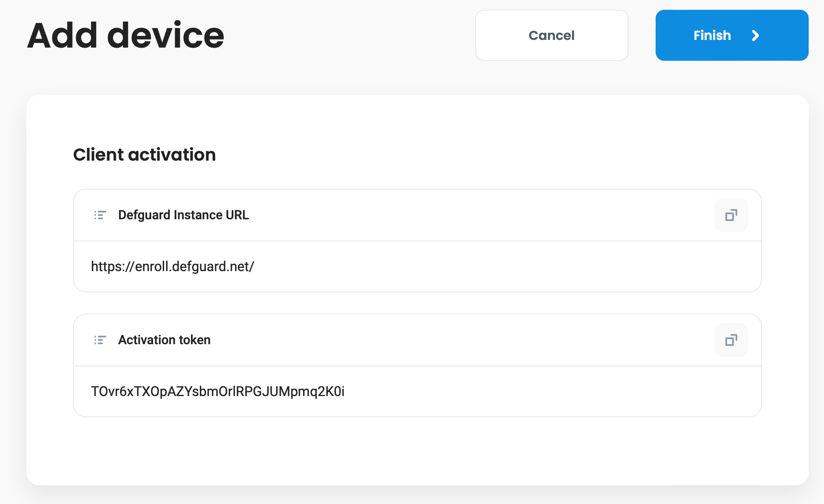The width and height of the screenshot is (824, 504).
Task: Copy the Defguard Instance URL
Action: click(x=731, y=215)
